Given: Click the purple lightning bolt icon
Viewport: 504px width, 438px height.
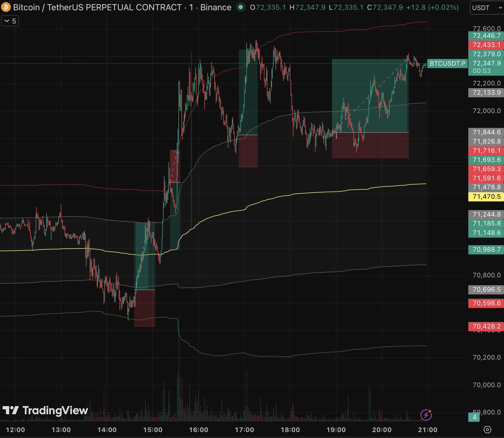Looking at the screenshot, I should click(426, 415).
